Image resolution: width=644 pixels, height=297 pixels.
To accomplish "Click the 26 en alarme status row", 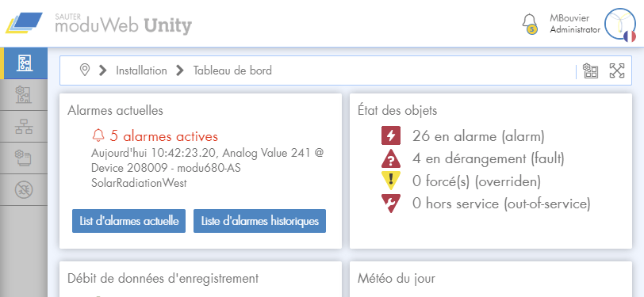I will coord(463,135).
